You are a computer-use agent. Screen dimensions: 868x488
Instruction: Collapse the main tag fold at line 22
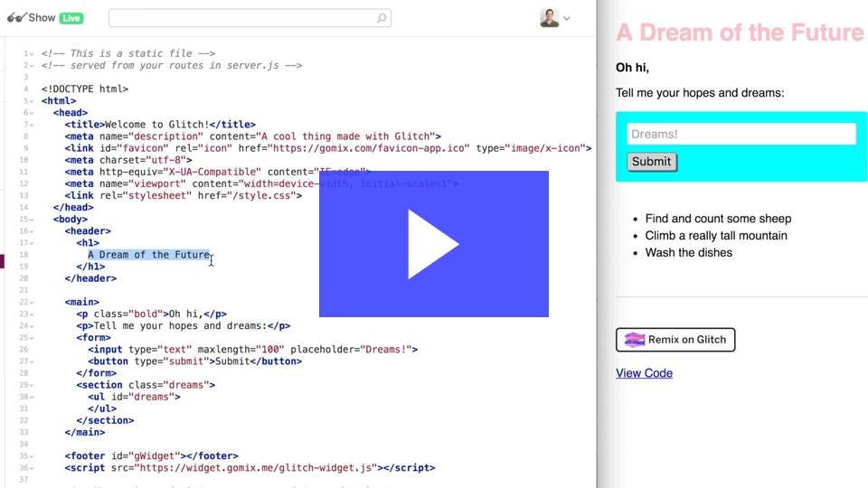click(32, 303)
